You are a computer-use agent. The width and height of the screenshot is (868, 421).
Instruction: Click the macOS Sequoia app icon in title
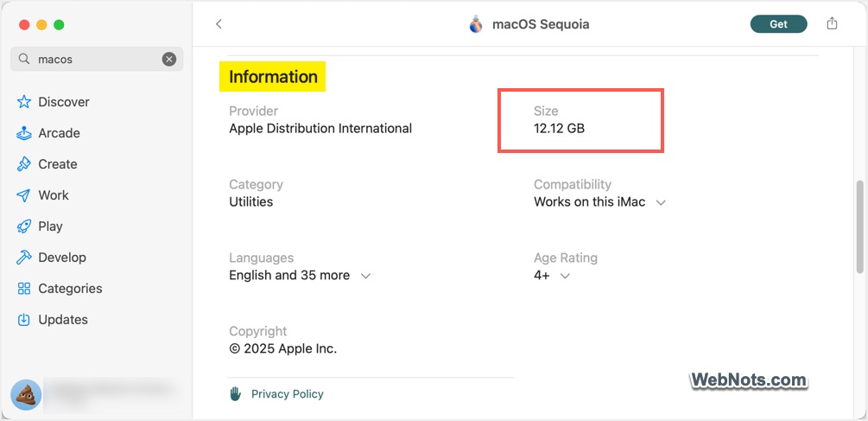pos(476,24)
